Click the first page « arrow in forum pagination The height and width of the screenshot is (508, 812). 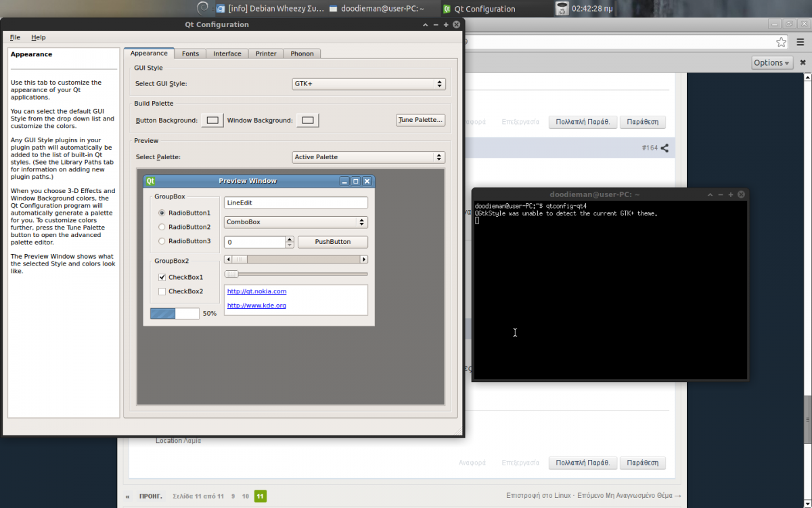[x=127, y=496]
